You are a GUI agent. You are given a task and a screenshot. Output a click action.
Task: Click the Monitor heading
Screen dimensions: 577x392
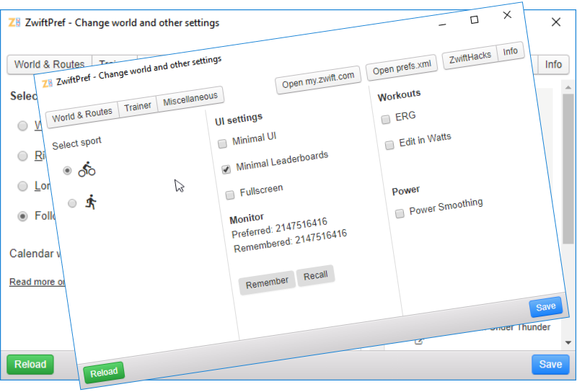click(247, 219)
